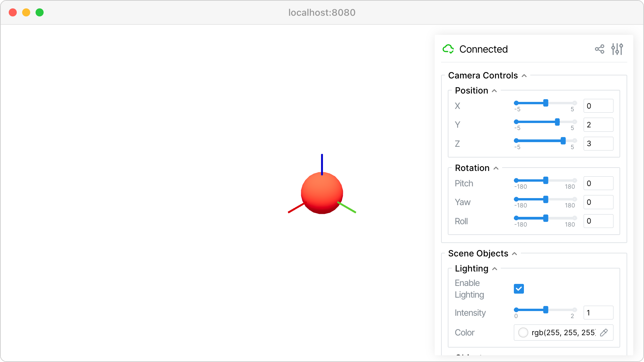Click the red X axis line

pos(297,207)
